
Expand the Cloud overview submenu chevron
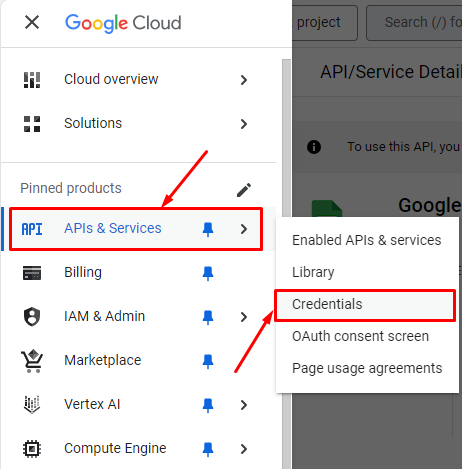click(244, 80)
